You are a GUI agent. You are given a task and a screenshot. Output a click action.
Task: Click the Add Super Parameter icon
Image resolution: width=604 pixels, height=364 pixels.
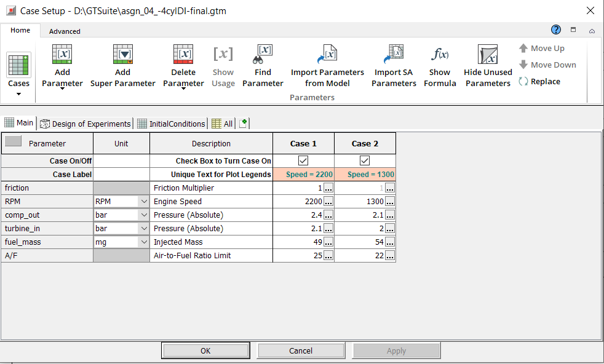pyautogui.click(x=123, y=54)
